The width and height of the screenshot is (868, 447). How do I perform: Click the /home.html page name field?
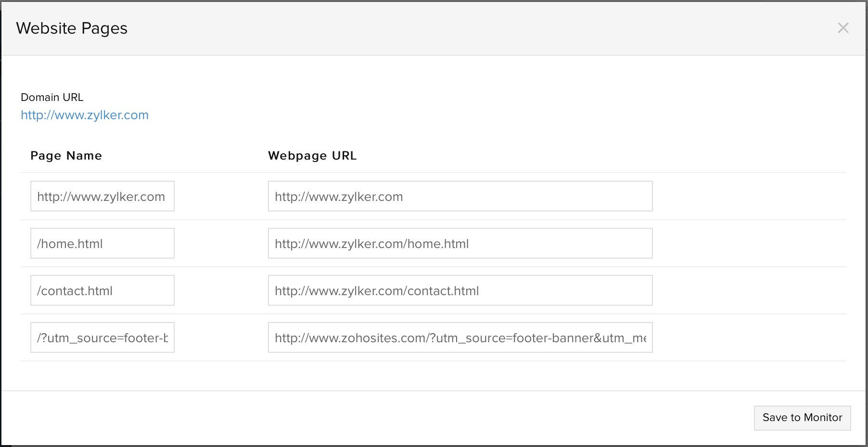[x=102, y=243]
